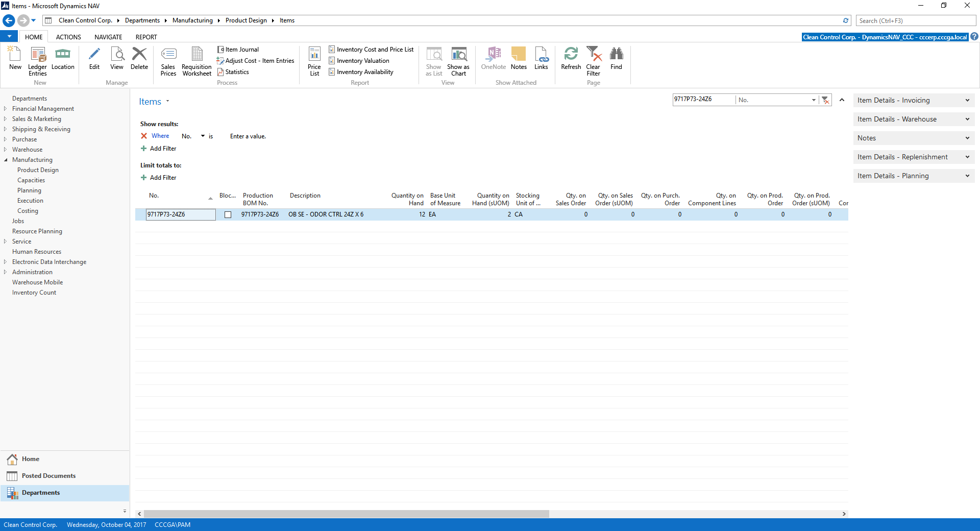Expand the Notes factbox
The width and height of the screenshot is (980, 531).
914,138
